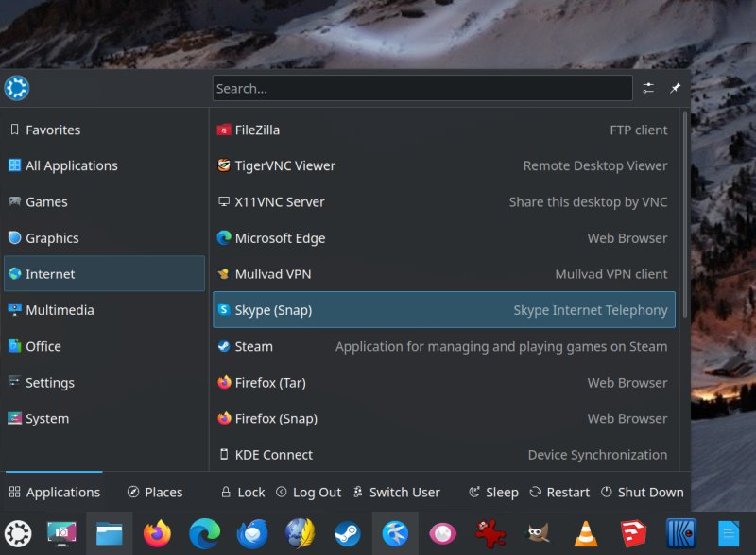The width and height of the screenshot is (756, 555).
Task: Open VLC media player in the taskbar
Action: 586,533
